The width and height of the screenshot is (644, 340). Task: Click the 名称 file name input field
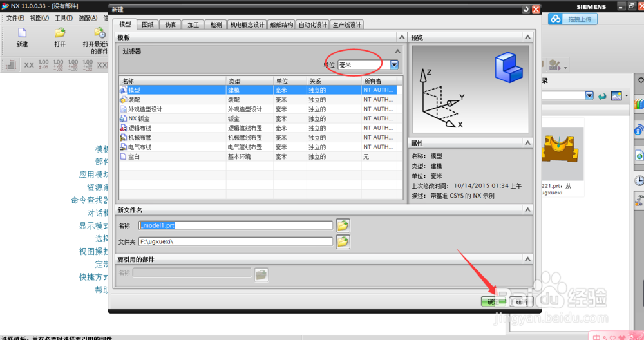236,225
